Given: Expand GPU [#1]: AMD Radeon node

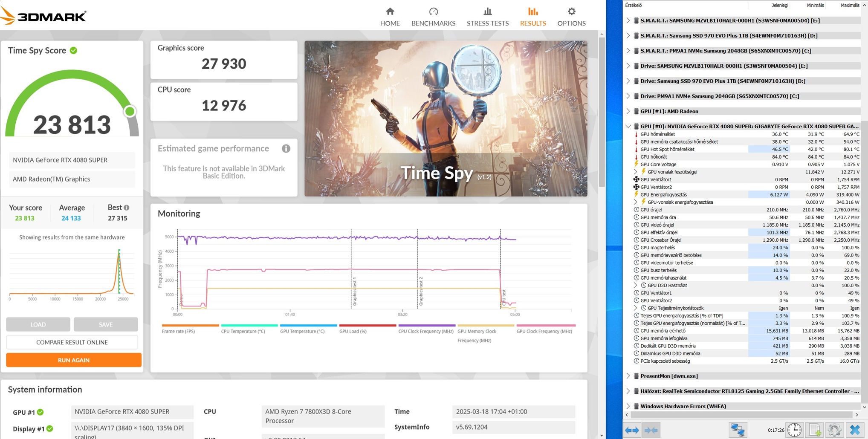Looking at the screenshot, I should (628, 111).
